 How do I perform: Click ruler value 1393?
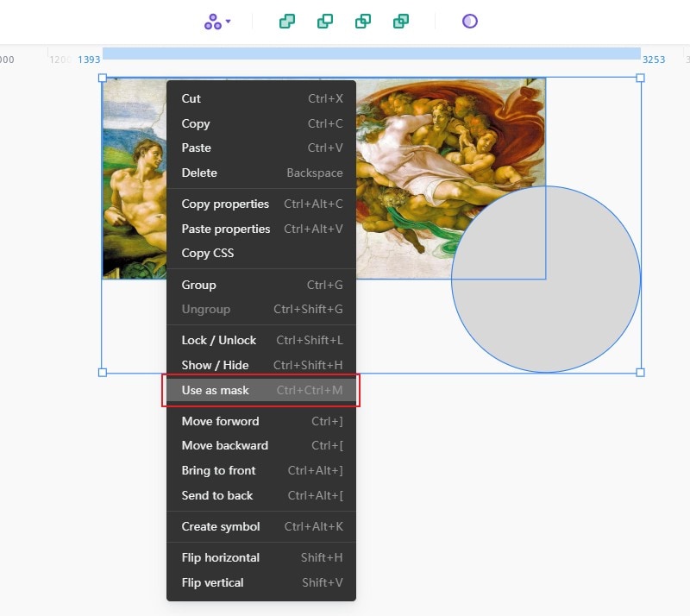[x=89, y=60]
